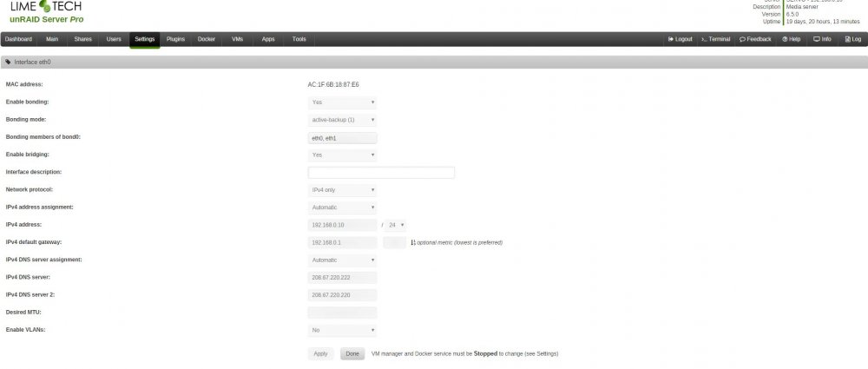The image size is (868, 369).
Task: Click the Interface description input field
Action: tap(381, 172)
